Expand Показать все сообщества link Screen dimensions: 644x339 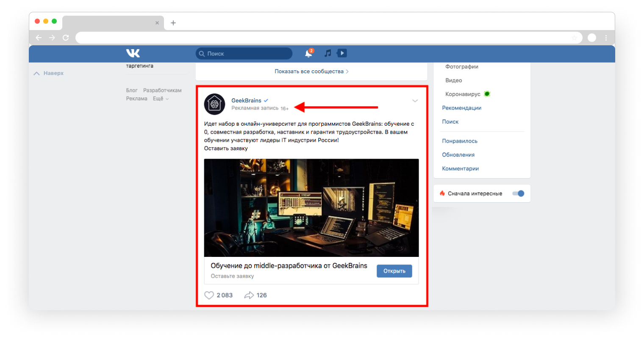(x=311, y=72)
